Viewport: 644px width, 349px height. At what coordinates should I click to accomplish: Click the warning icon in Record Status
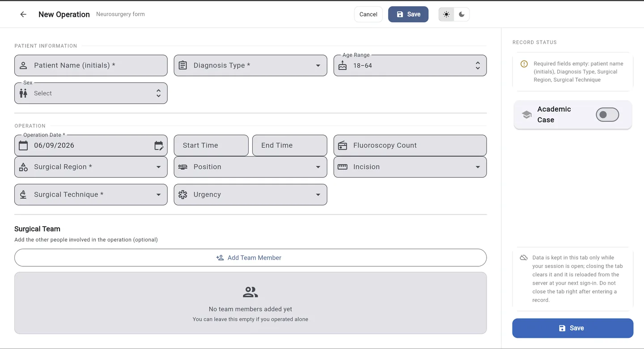coord(524,64)
